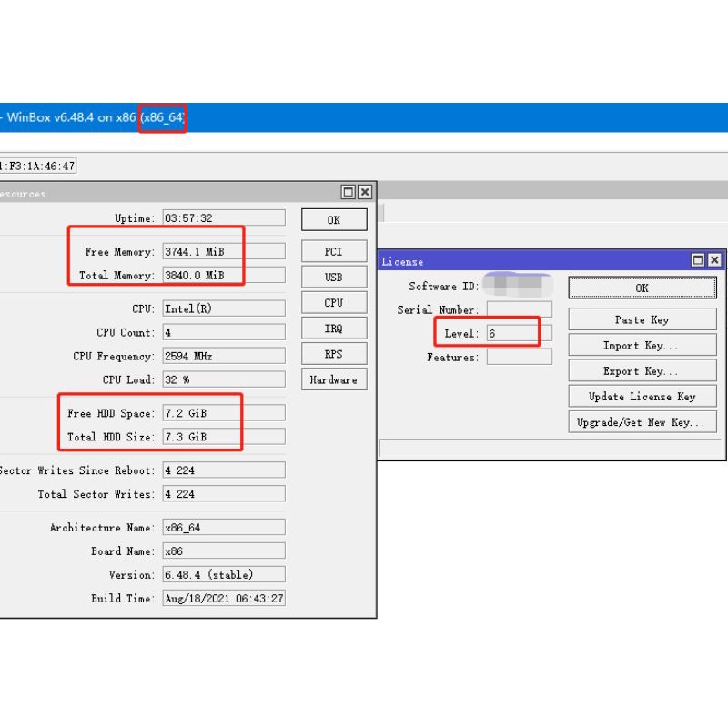Image resolution: width=728 pixels, height=728 pixels.
Task: Open the IRQ settings
Action: coord(334,328)
